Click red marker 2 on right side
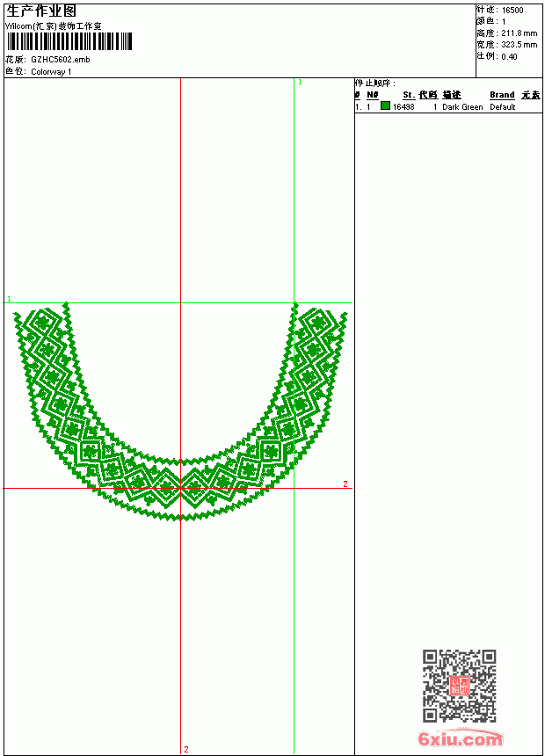The height and width of the screenshot is (756, 545). (x=345, y=483)
